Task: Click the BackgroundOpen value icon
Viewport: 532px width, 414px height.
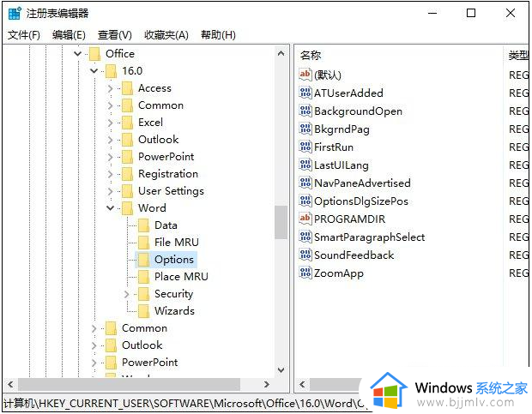Action: (x=305, y=111)
